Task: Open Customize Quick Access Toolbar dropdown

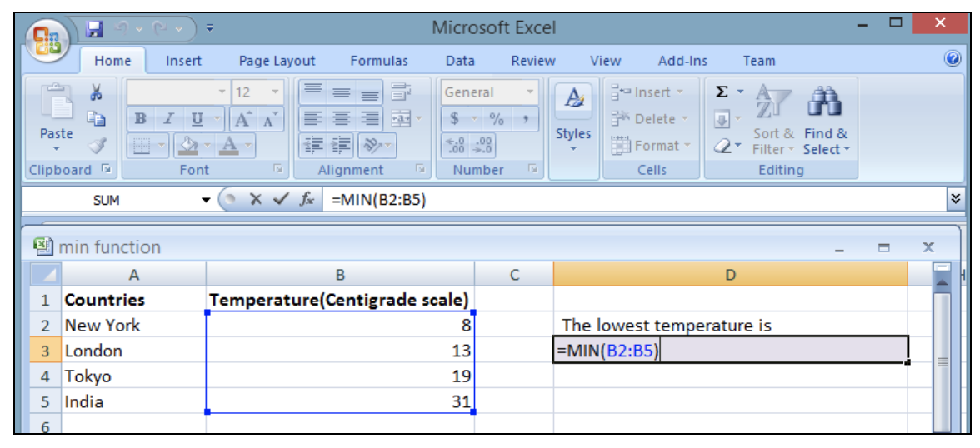Action: [x=209, y=28]
